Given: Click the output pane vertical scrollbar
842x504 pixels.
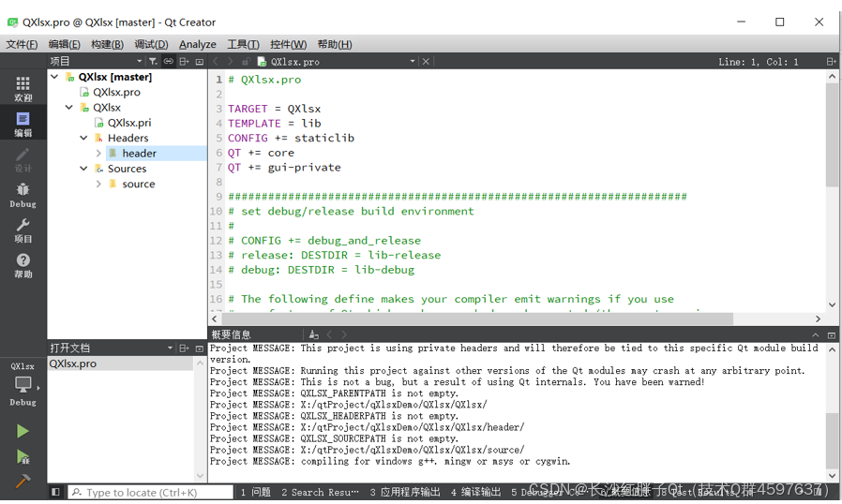Looking at the screenshot, I should click(832, 439).
